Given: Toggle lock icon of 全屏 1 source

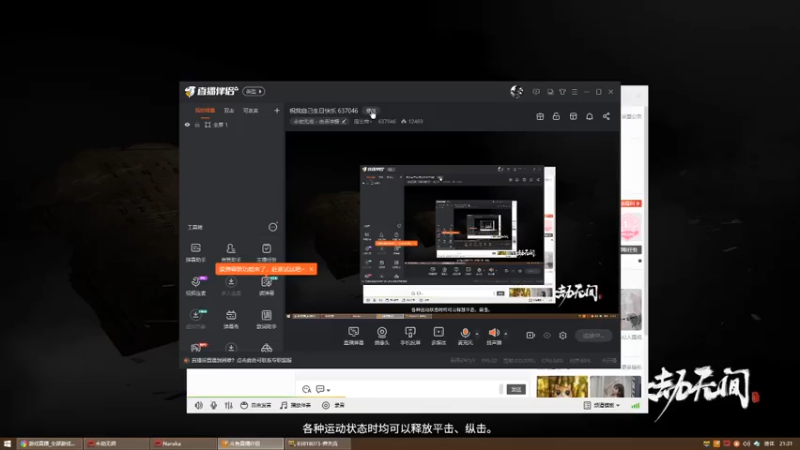Looking at the screenshot, I should click(197, 124).
